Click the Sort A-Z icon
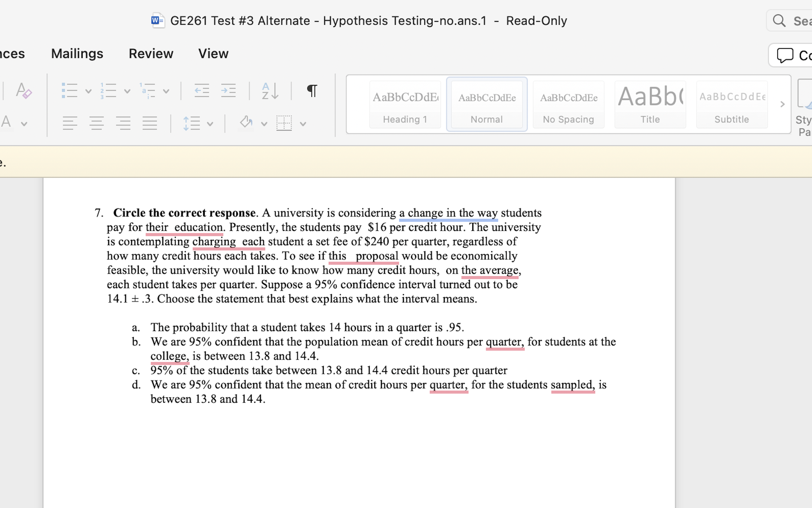The image size is (812, 508). click(270, 91)
